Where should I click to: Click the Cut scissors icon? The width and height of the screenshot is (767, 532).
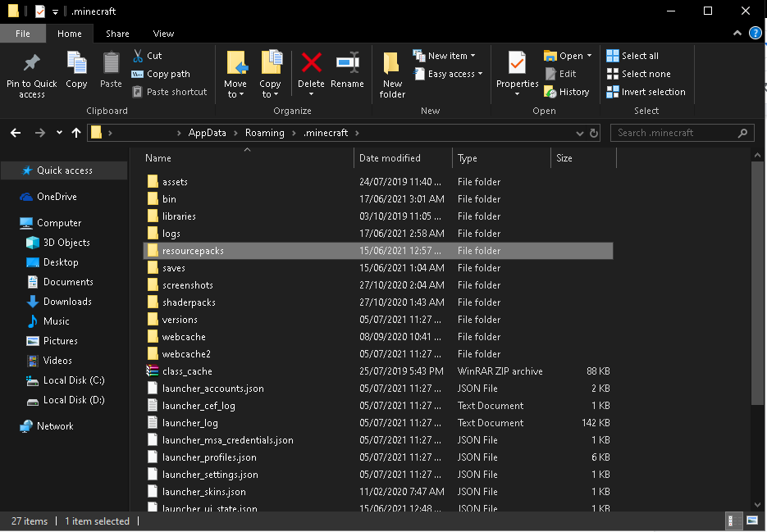[138, 56]
